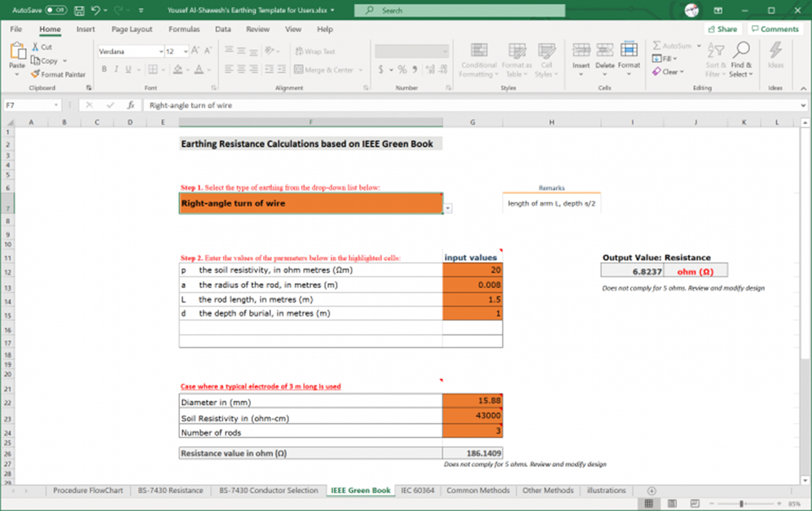Switch to IEC 60364 sheet tab
The width and height of the screenshot is (812, 511).
[417, 490]
